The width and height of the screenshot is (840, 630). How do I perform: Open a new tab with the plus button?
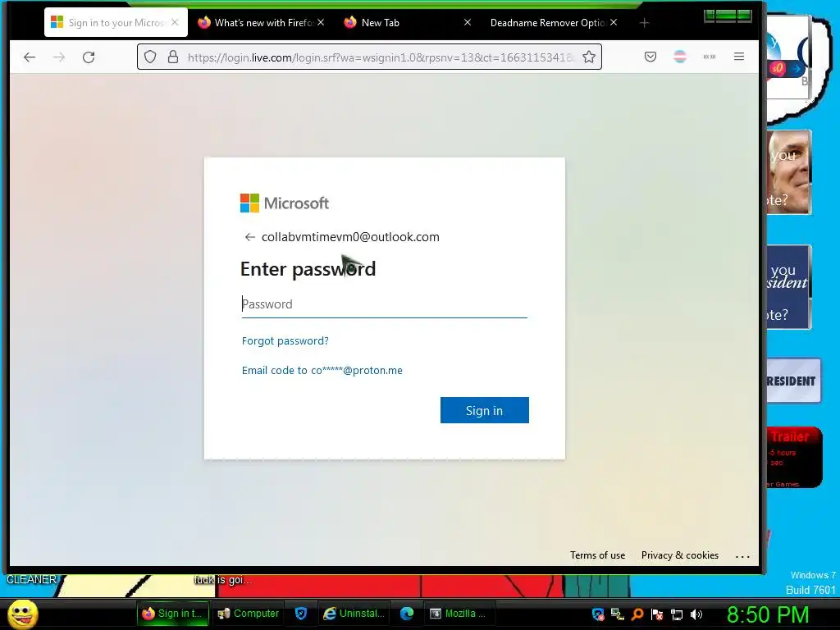(x=645, y=22)
